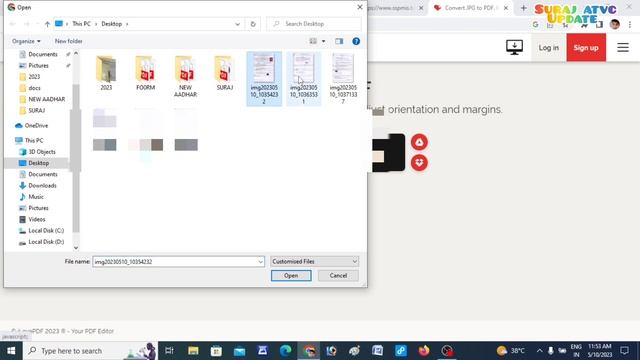Toggle the preview pane icon
Image resolution: width=640 pixels, height=360 pixels.
pos(339,41)
